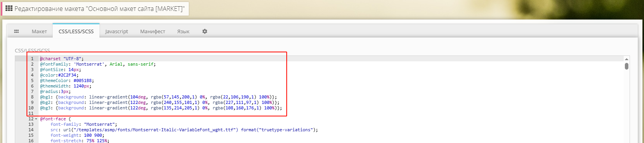Open the gear settings tab
Viewport: 644px width, 143px height.
pos(204,31)
